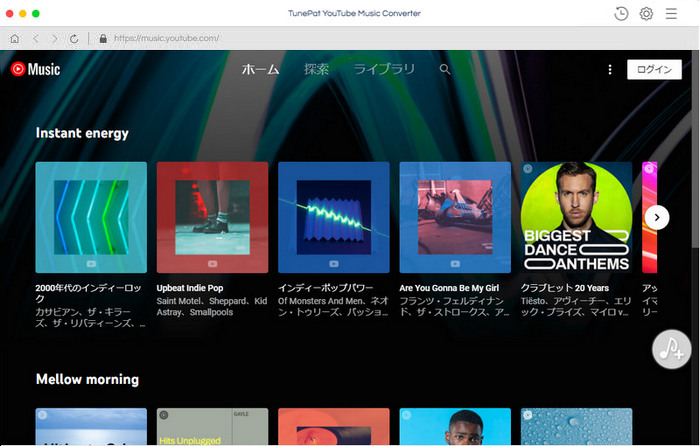Click the Instant energy section heading
Screen dimensions: 700x446
tap(82, 133)
